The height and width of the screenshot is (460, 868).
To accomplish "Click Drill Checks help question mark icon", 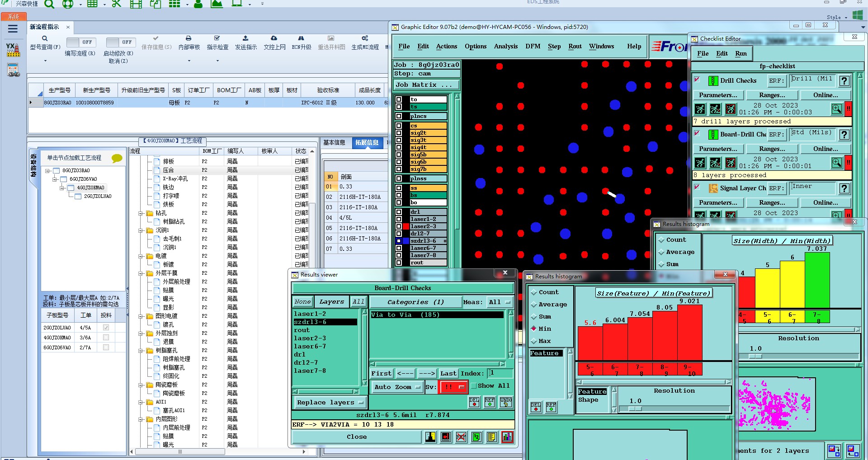I will pos(844,81).
